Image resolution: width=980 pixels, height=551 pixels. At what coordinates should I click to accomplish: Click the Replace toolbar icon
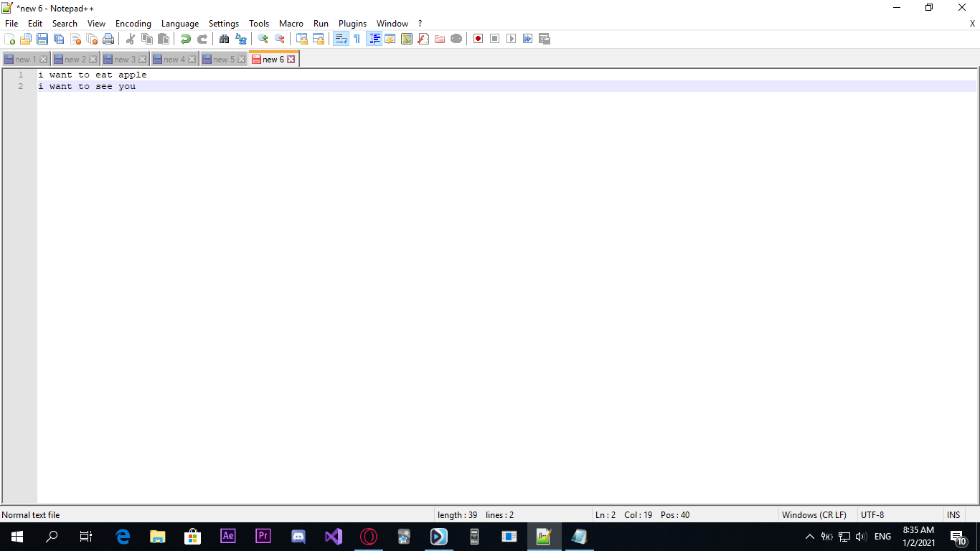pos(241,39)
